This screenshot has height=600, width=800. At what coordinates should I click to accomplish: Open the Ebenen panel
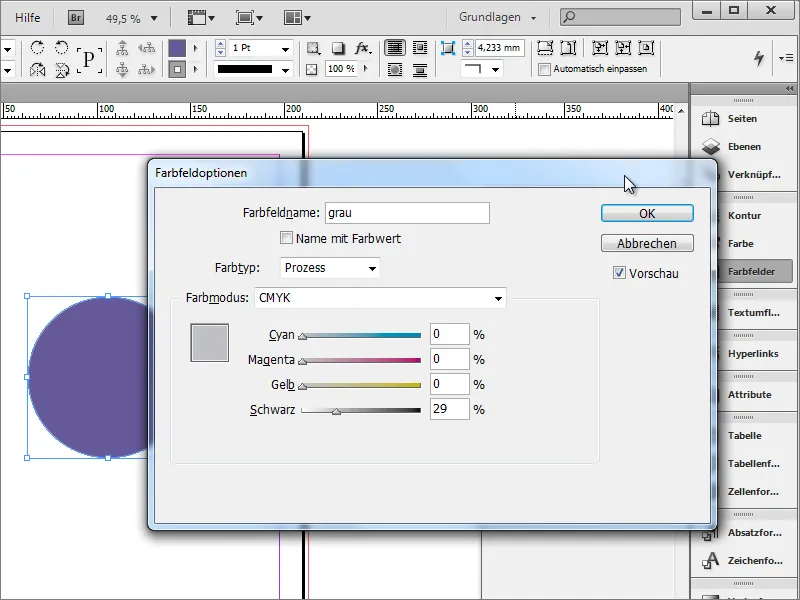click(742, 147)
